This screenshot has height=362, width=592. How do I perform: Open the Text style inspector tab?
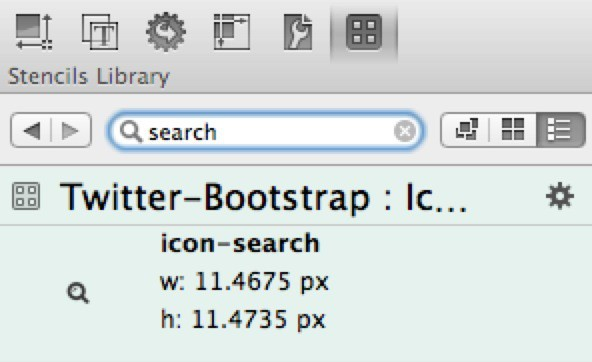(x=100, y=32)
